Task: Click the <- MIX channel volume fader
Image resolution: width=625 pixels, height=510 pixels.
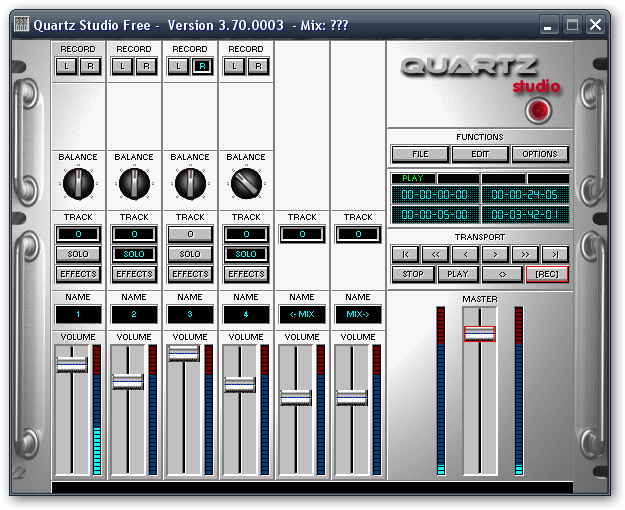Action: 295,398
